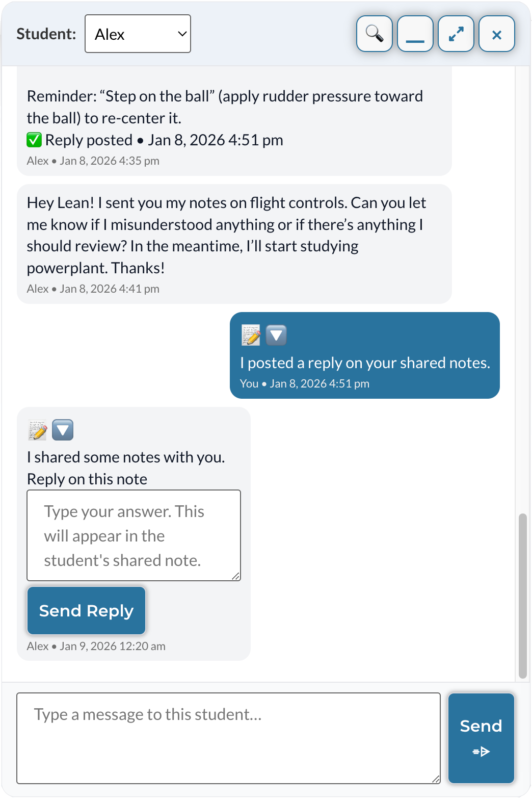Click the "Type a message to this student" field
Image resolution: width=532 pixels, height=800 pixels.
228,738
